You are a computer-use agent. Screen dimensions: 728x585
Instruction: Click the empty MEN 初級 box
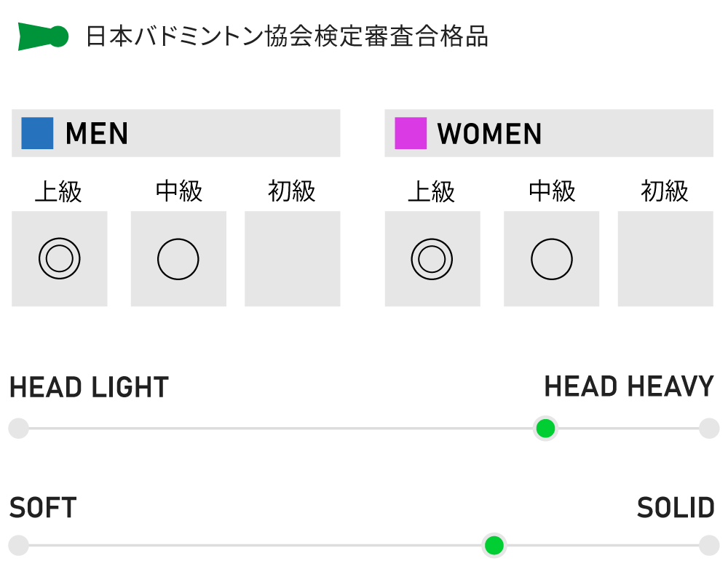(292, 258)
